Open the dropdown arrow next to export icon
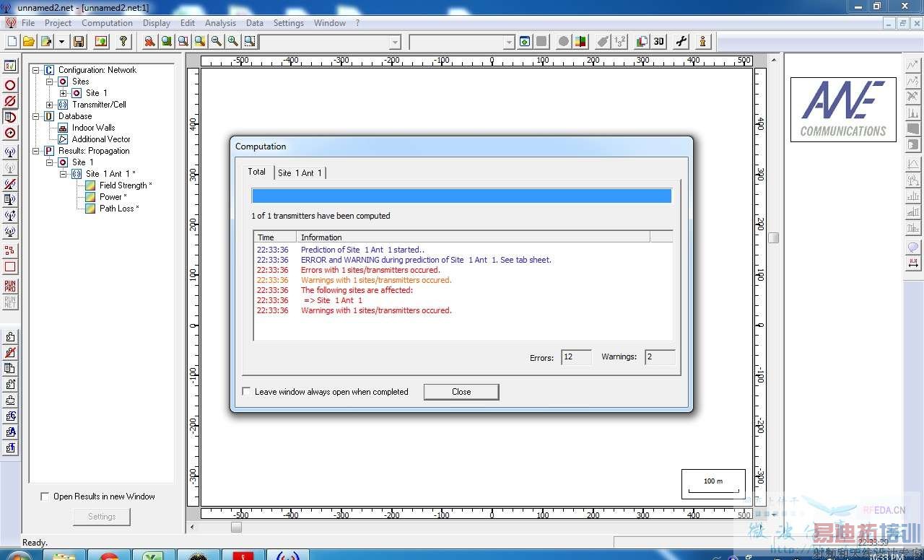This screenshot has height=560, width=924. point(62,42)
